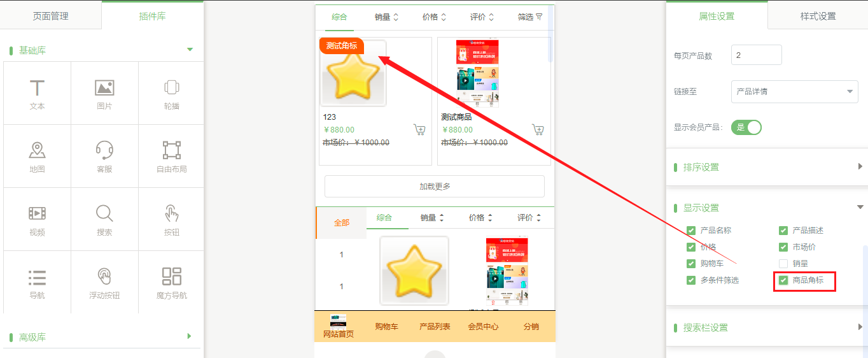Open the 链接至 产品详情 dropdown
868x358 pixels.
[794, 92]
